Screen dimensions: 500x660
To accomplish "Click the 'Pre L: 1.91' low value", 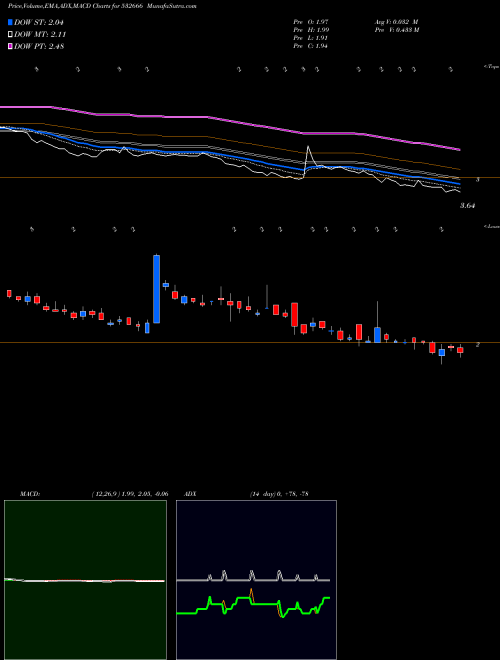I will point(311,38).
